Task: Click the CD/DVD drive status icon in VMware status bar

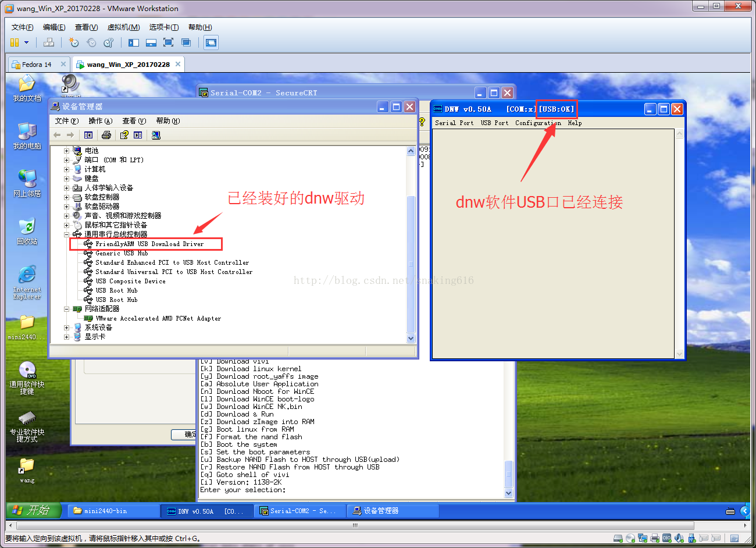Action: 630,538
